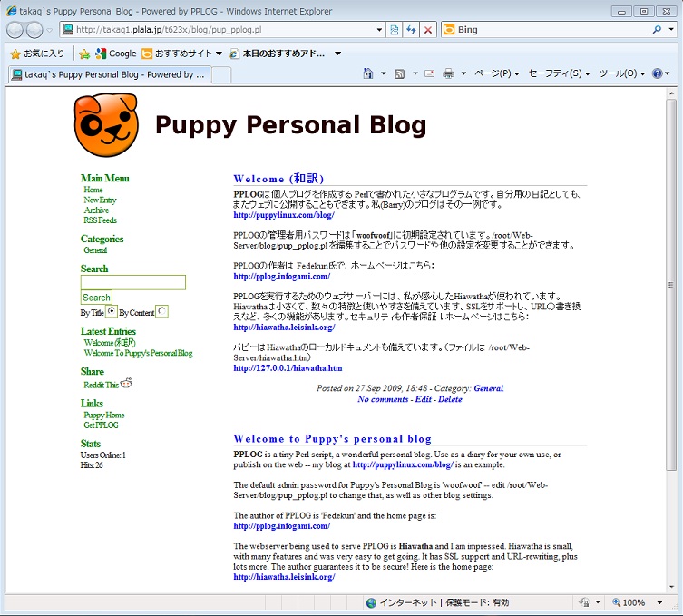Open Welcome To Puppy's Personal Blog entry link
Viewport: 683px width, 616px height.
(138, 353)
